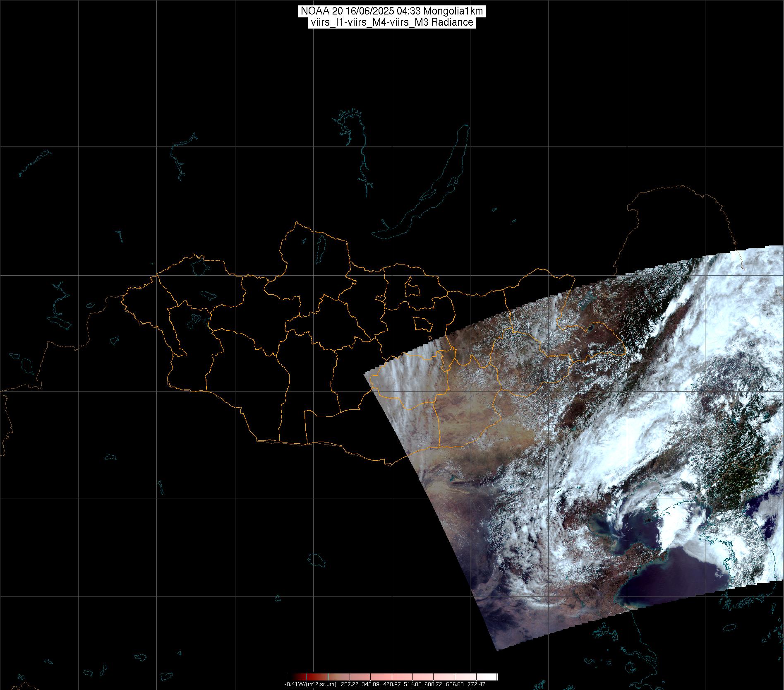784x690 pixels.
Task: Click the 343.09 scale value
Action: pos(371,684)
